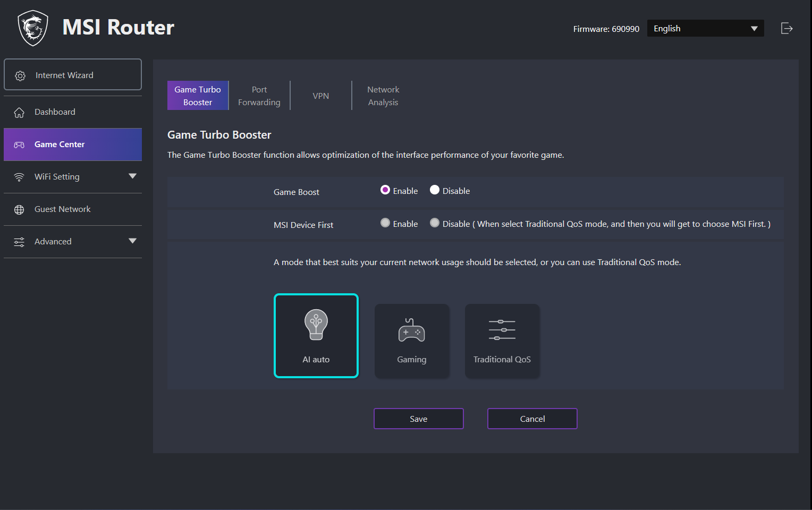This screenshot has height=510, width=812.
Task: Open the English language dropdown
Action: (705, 29)
